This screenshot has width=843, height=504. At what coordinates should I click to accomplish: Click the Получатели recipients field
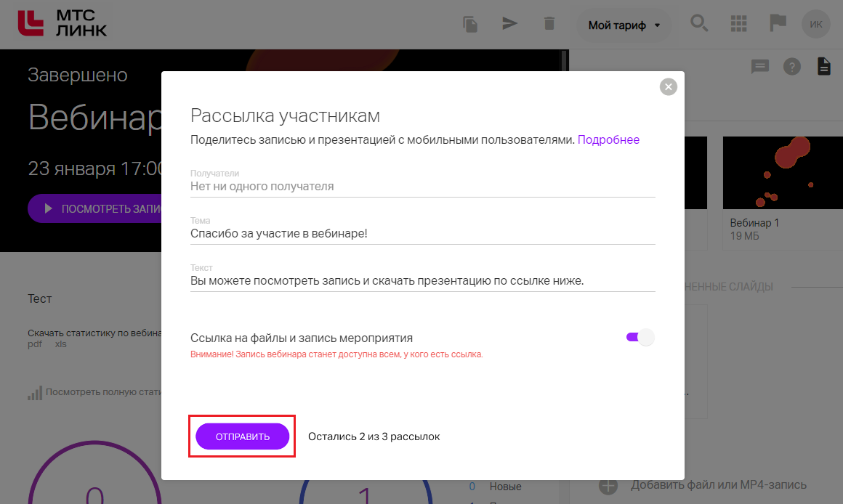422,183
